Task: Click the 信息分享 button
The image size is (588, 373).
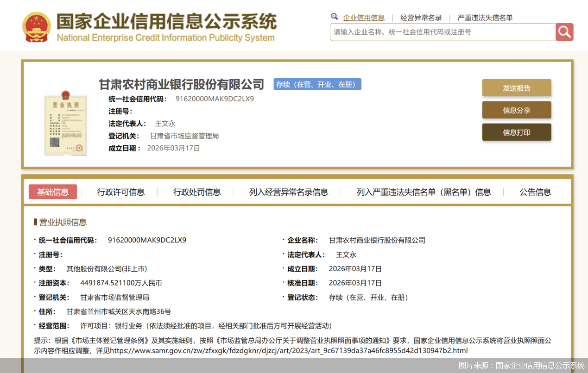Action: tap(517, 110)
